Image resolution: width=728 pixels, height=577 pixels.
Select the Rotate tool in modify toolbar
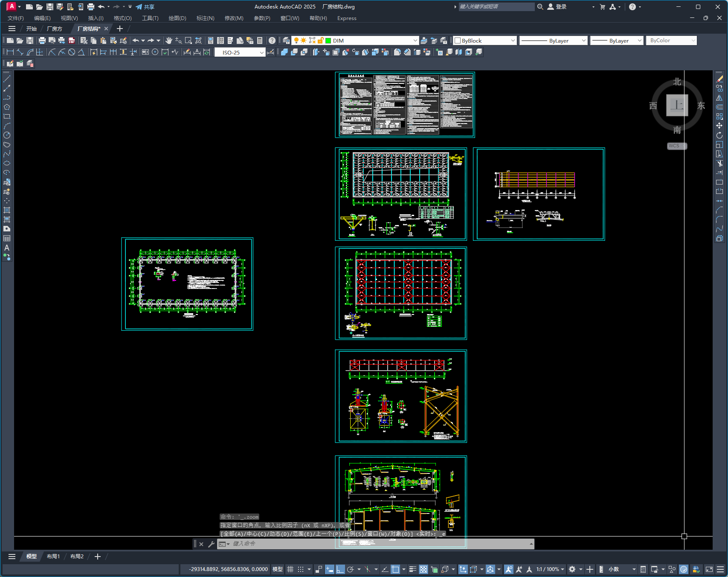click(719, 135)
